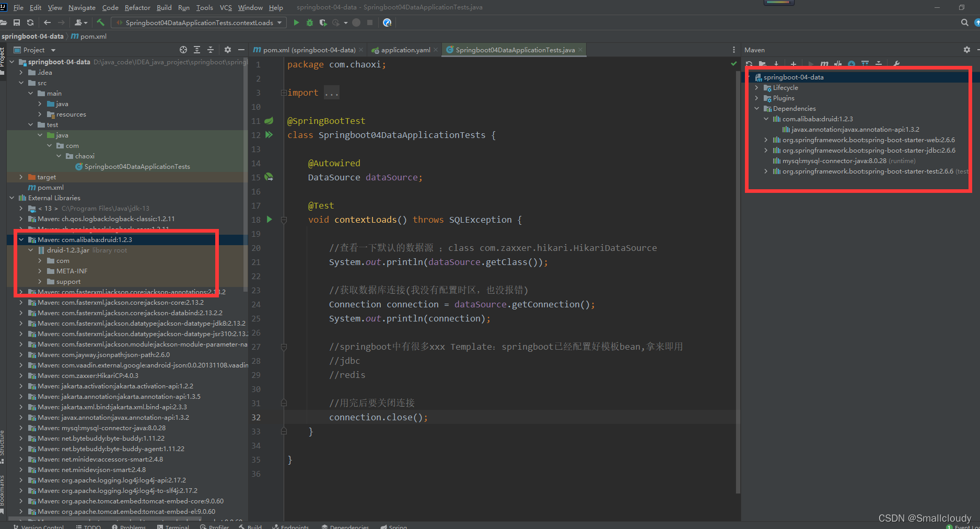The height and width of the screenshot is (529, 980).
Task: Open the File menu
Action: [x=18, y=7]
